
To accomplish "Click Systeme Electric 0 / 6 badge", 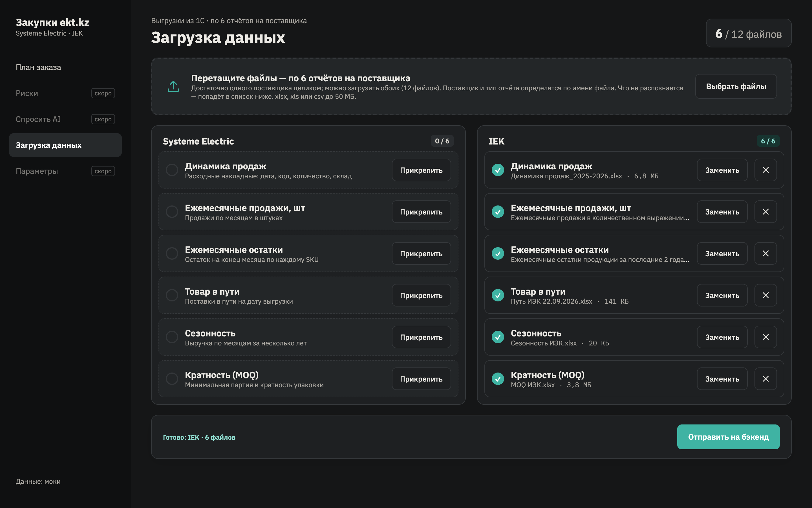I will tap(442, 141).
